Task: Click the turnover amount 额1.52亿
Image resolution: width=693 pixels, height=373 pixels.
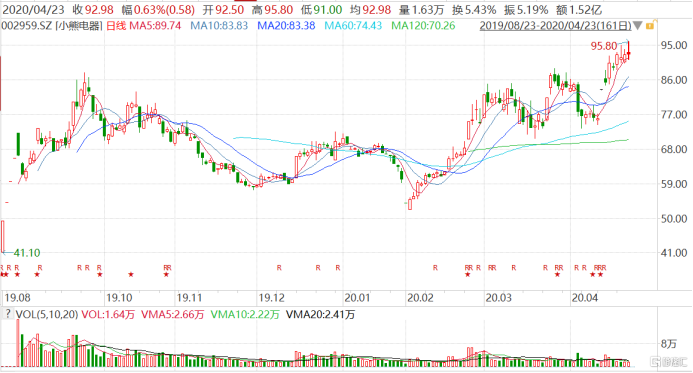Action: (x=579, y=10)
